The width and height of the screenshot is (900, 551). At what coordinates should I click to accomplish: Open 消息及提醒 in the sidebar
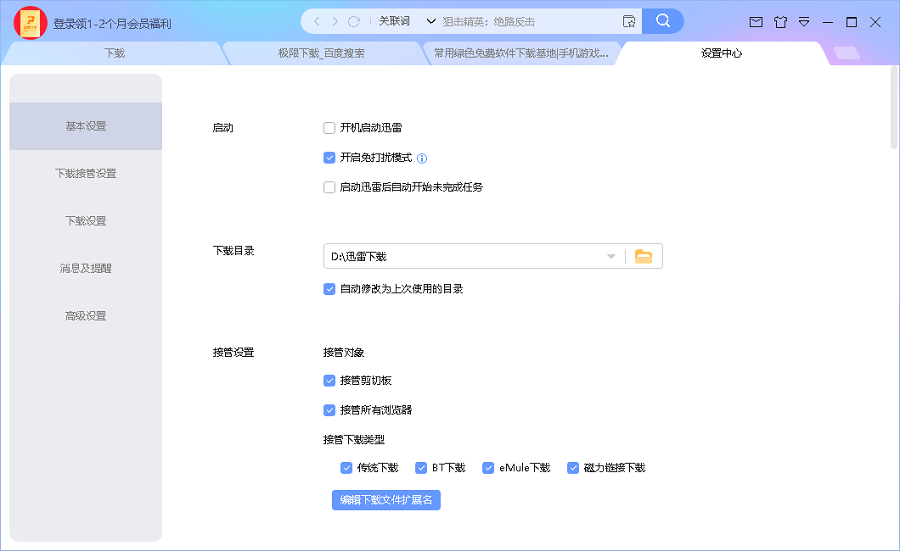tap(86, 268)
